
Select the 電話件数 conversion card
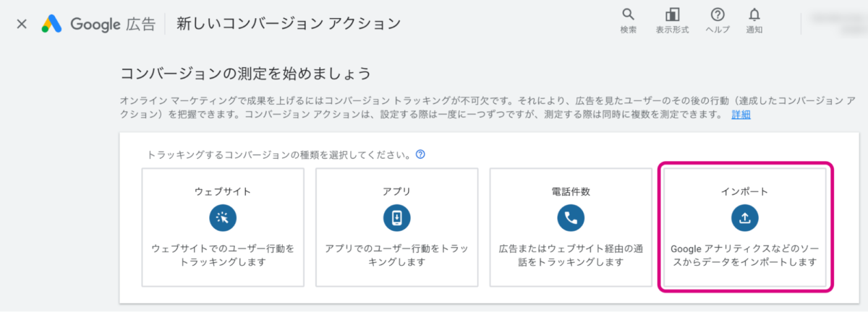click(571, 227)
